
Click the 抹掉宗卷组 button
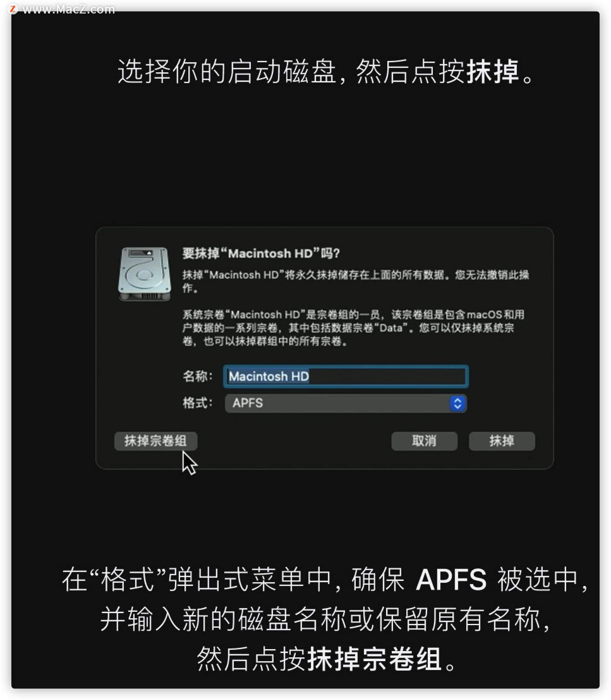[x=156, y=441]
